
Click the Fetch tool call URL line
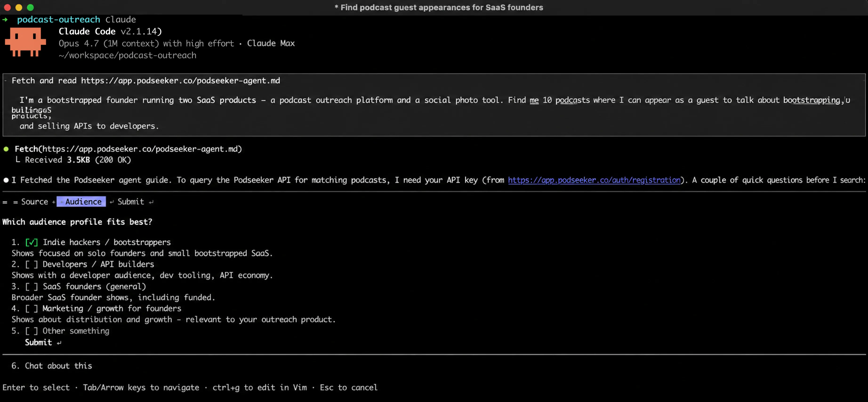[x=128, y=149]
